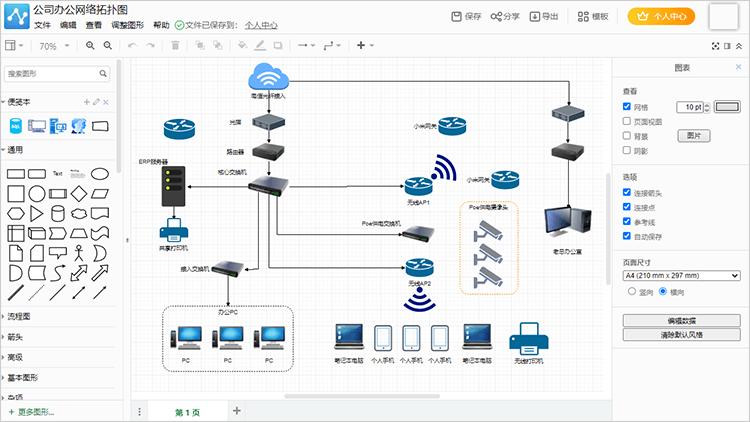
Task: Open the 调整图形 menu
Action: click(x=126, y=25)
